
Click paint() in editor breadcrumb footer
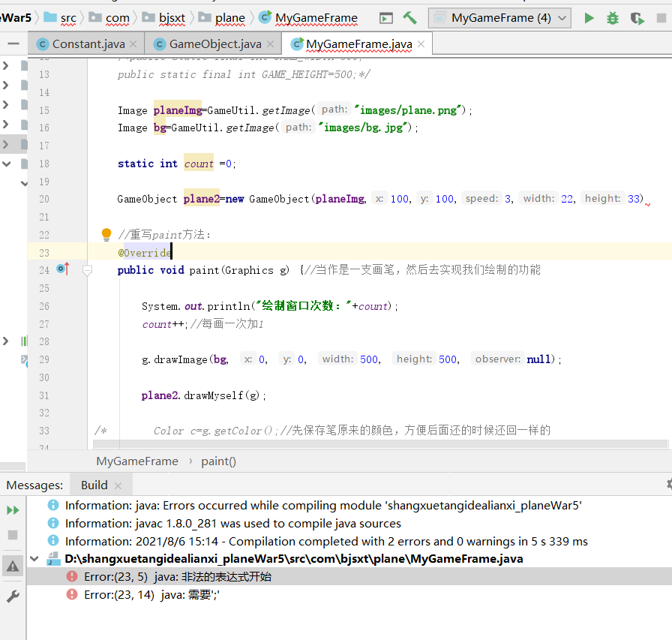click(218, 461)
